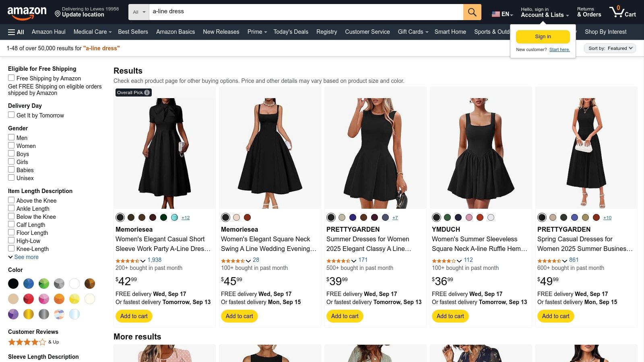Screen dimensions: 644x362
Task: Open rating breakdown arrow for 1,938 reviews
Action: click(142, 261)
